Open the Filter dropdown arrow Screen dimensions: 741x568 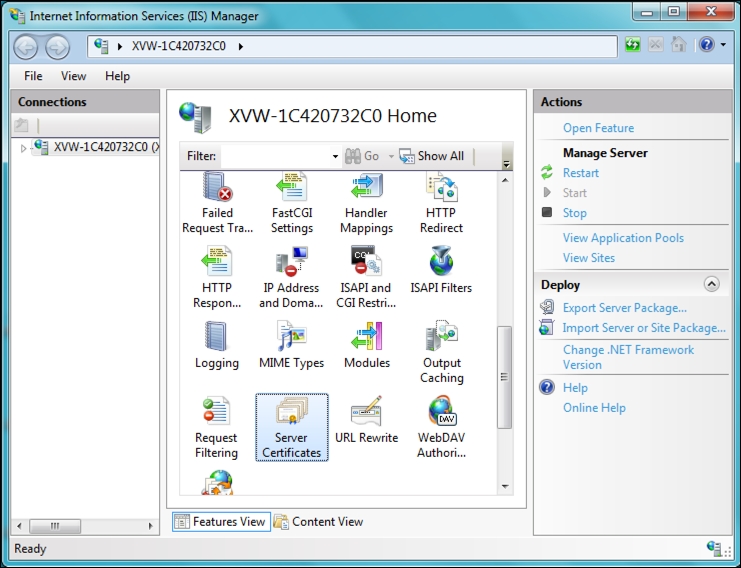pos(335,157)
